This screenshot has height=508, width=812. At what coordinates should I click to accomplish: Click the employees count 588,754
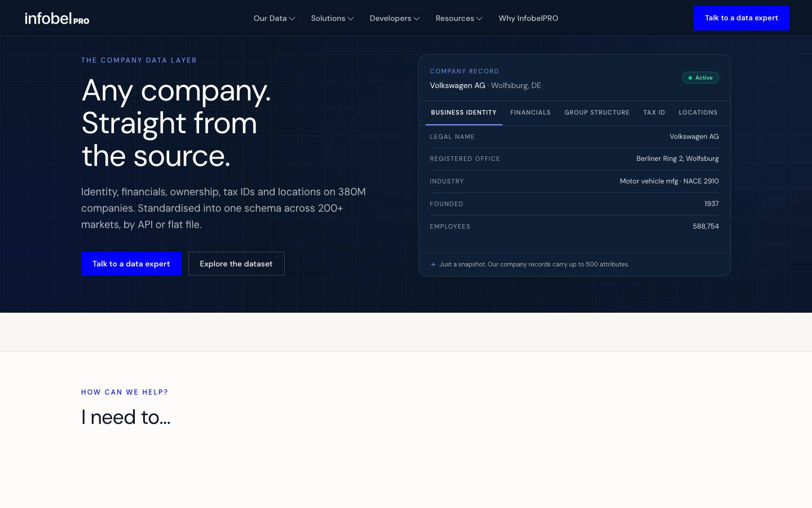706,226
